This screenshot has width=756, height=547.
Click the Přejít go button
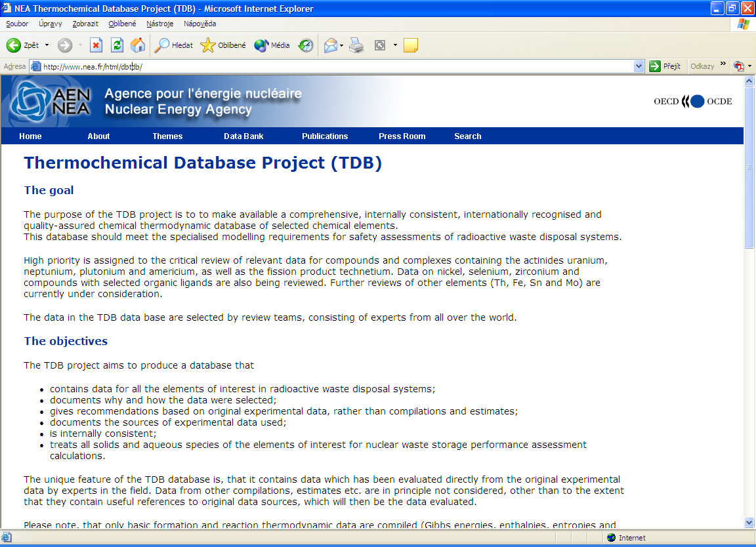[665, 66]
